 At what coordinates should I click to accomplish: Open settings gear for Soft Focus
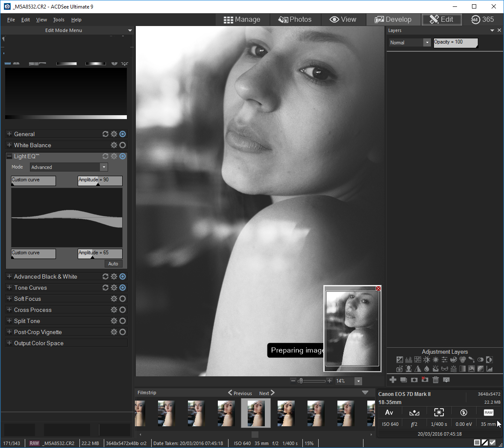(114, 299)
